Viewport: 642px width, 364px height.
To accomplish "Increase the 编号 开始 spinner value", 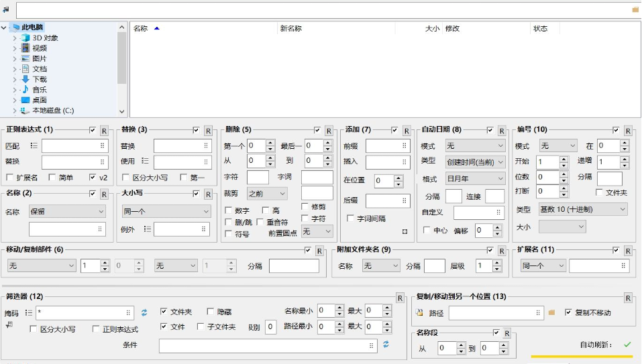I will pyautogui.click(x=564, y=159).
